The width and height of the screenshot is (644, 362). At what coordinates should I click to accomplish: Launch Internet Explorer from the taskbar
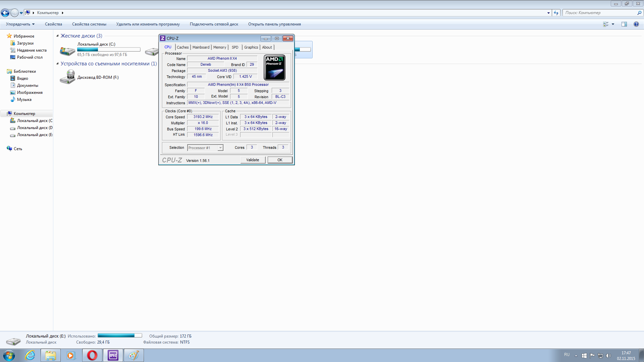(x=30, y=355)
